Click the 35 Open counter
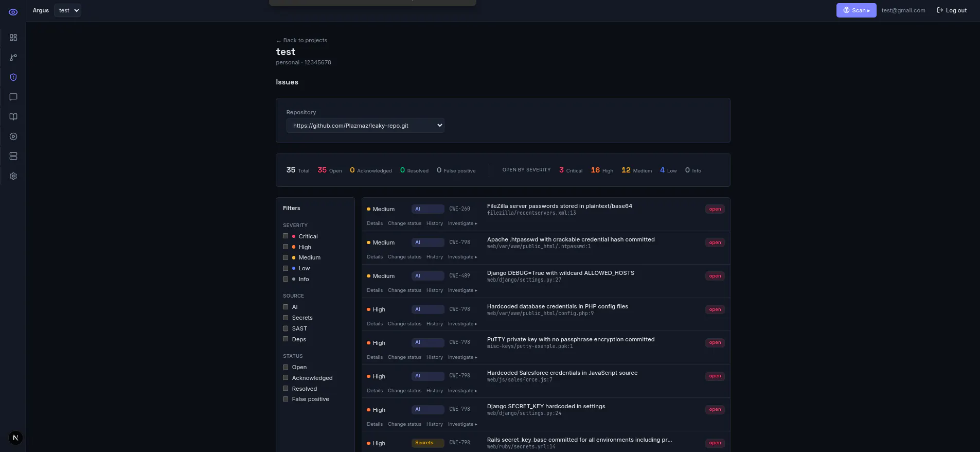980x452 pixels. (330, 170)
